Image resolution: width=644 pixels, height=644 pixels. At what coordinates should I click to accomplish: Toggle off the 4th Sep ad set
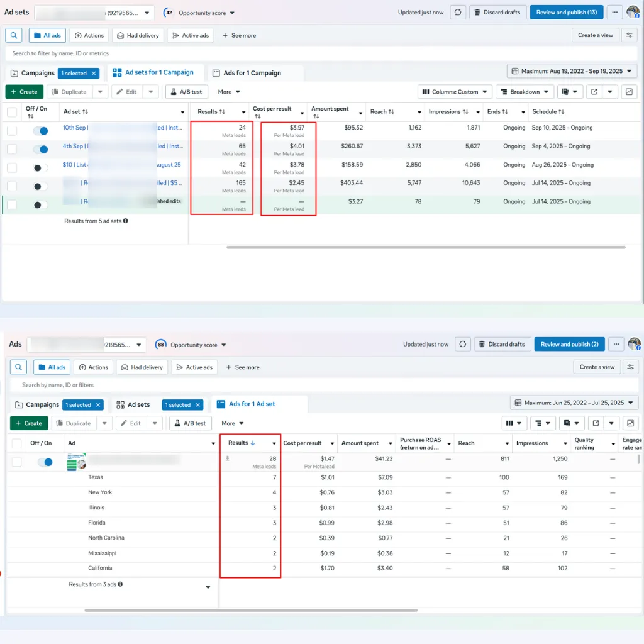(x=41, y=150)
